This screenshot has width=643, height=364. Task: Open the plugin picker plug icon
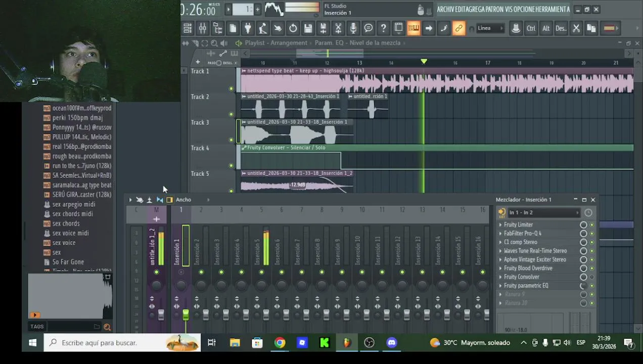pos(248,28)
